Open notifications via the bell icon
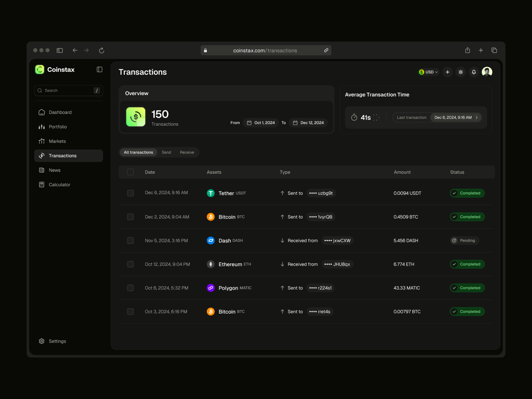The width and height of the screenshot is (532, 399). [x=473, y=72]
